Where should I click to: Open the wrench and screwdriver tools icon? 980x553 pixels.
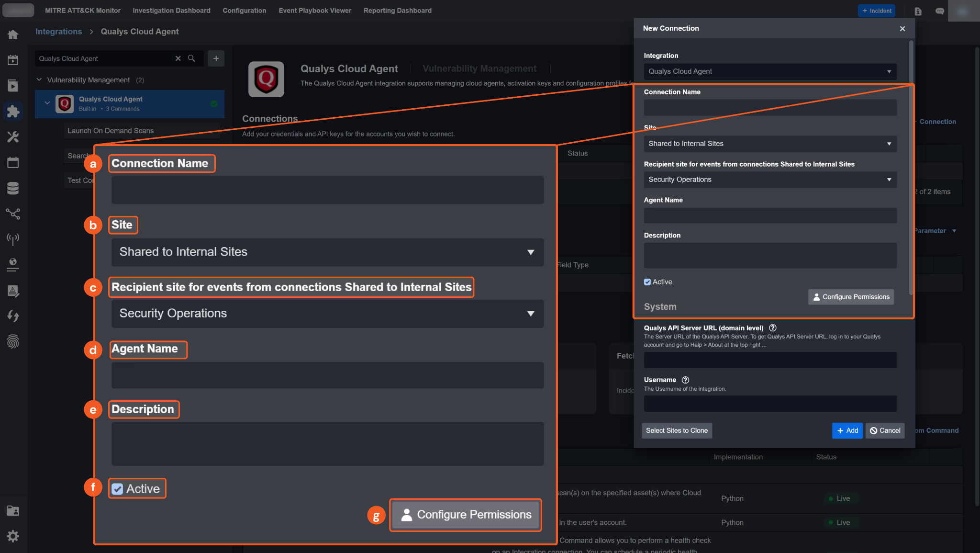point(13,137)
